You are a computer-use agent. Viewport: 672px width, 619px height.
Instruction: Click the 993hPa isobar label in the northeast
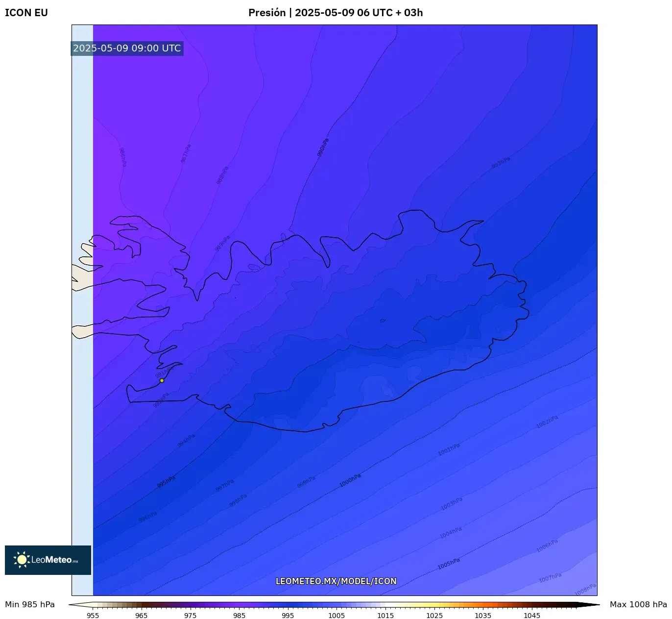[x=501, y=163]
